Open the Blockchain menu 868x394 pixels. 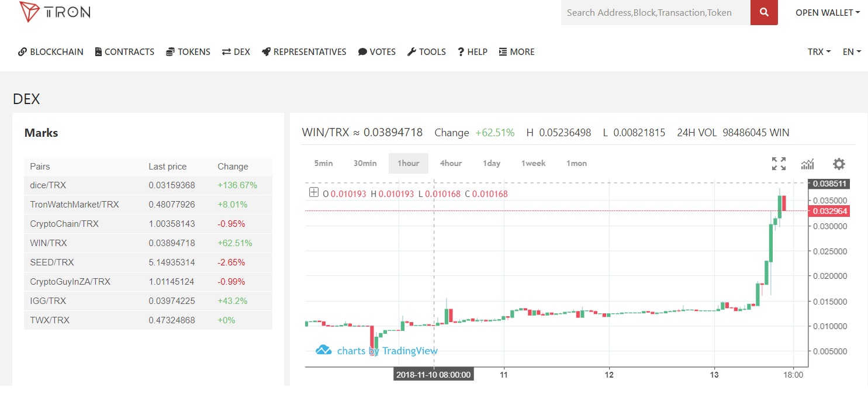point(51,51)
